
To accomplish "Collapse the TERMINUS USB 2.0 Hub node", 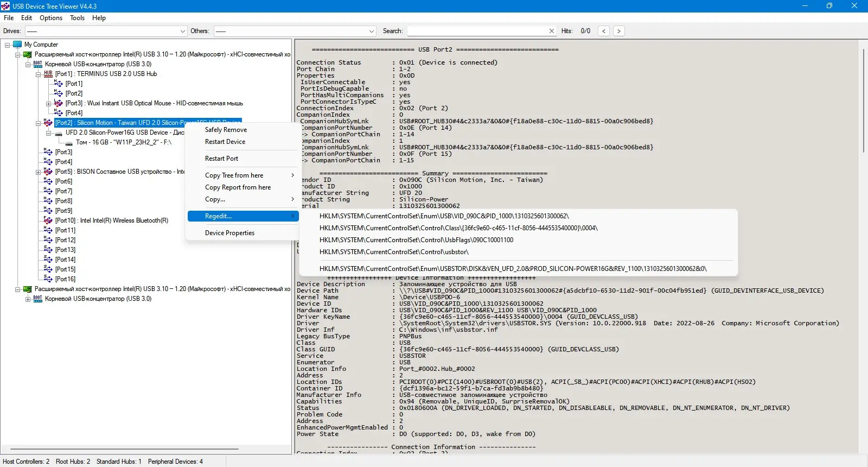I will click(39, 74).
